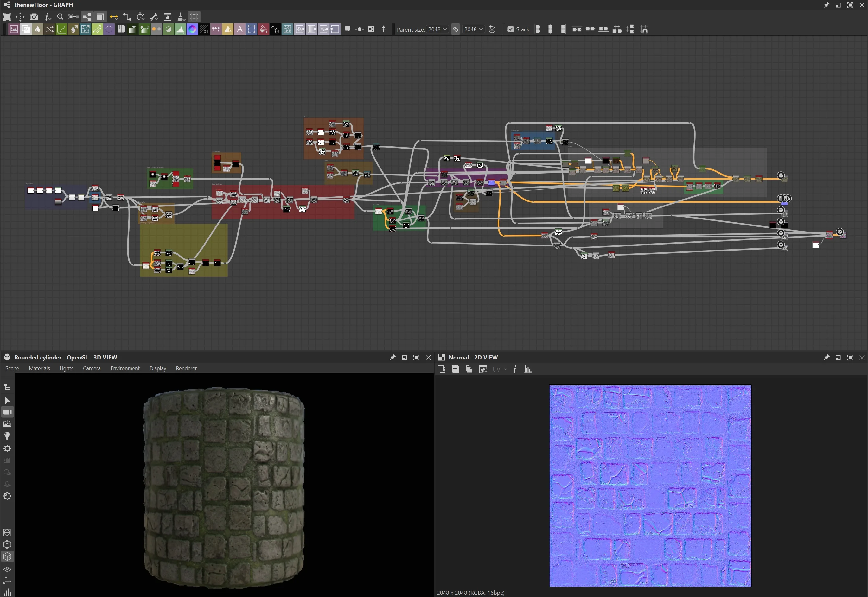Take a graph screenshot with camera icon
The image size is (868, 597).
coord(34,17)
